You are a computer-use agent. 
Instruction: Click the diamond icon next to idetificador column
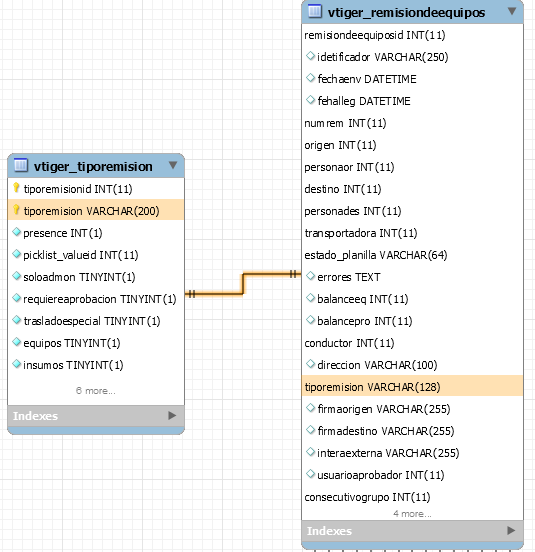tap(310, 56)
